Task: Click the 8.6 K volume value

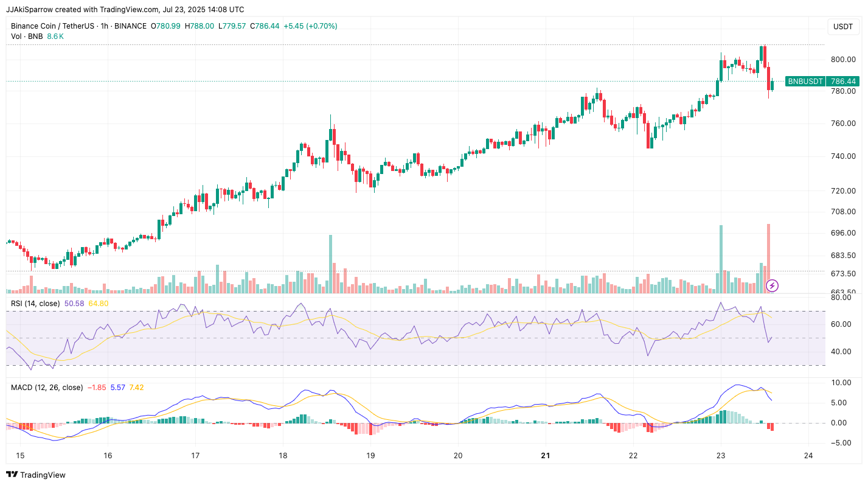Action: point(55,37)
